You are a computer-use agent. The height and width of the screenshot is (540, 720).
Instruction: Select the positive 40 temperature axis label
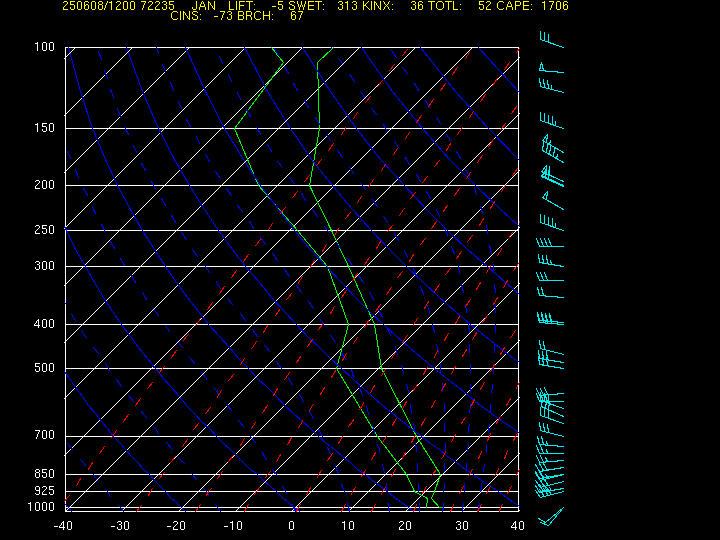coord(518,526)
